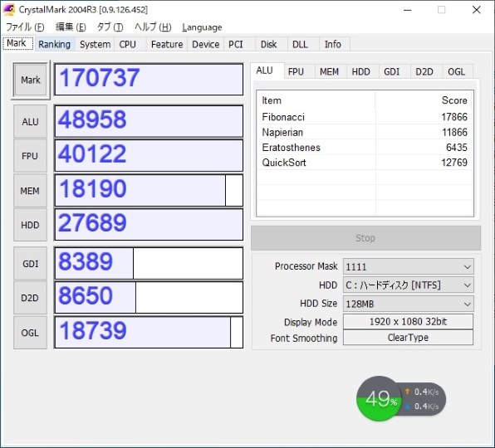
Task: Select the Napierian row in results list
Action: 365,132
